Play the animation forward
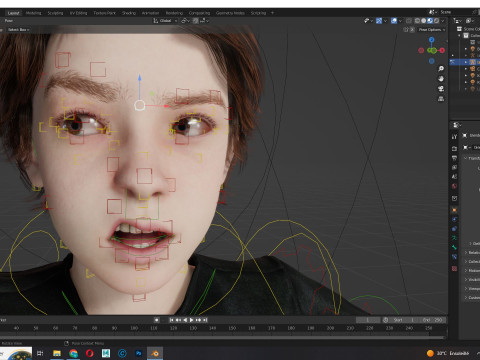The height and width of the screenshot is (360, 480). pyautogui.click(x=192, y=320)
